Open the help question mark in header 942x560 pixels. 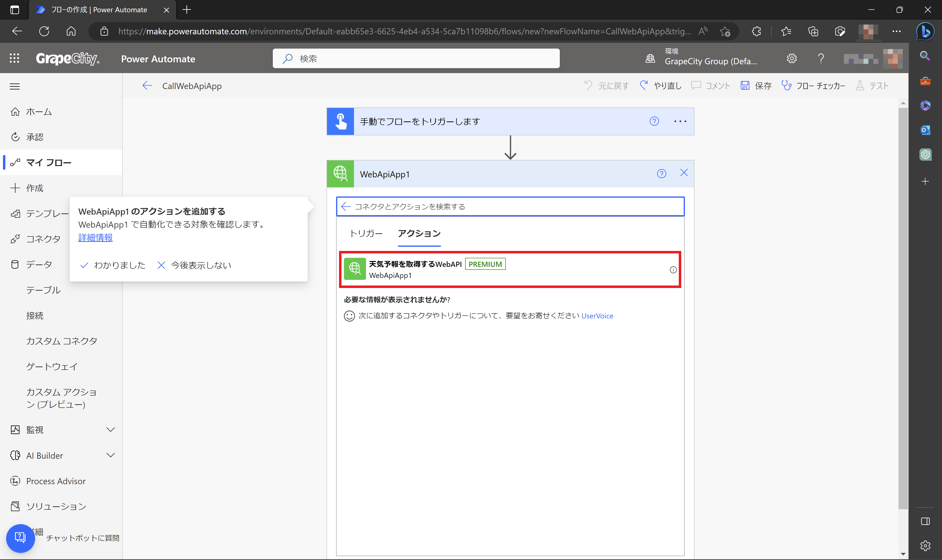point(821,58)
